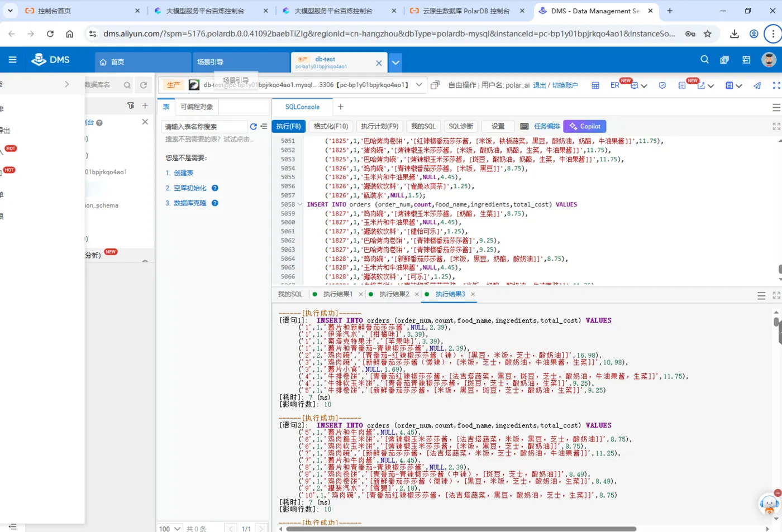Click the help icon next to 空库初始化
Screen dimensions: 782x532
coord(215,188)
